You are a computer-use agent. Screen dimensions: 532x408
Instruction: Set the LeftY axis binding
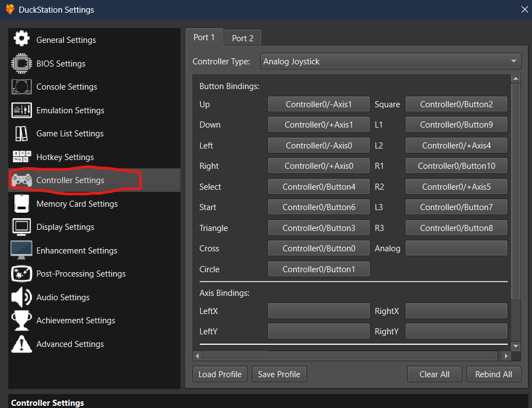(319, 332)
